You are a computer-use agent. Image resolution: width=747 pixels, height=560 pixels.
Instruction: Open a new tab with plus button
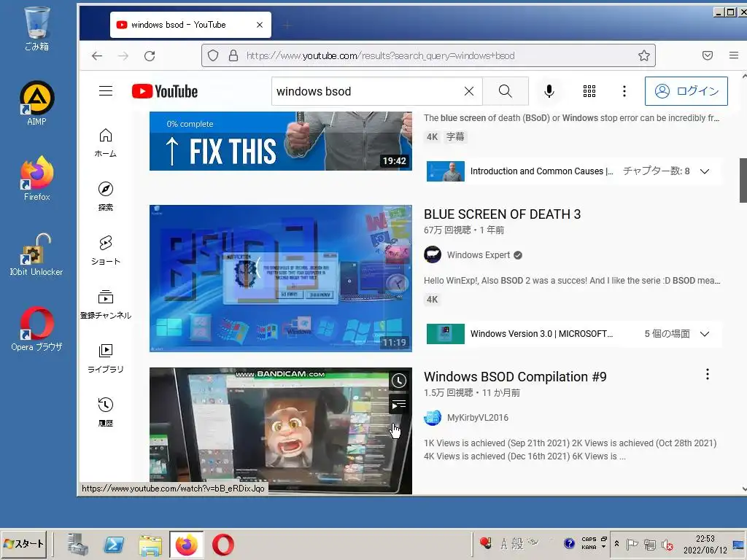287,25
